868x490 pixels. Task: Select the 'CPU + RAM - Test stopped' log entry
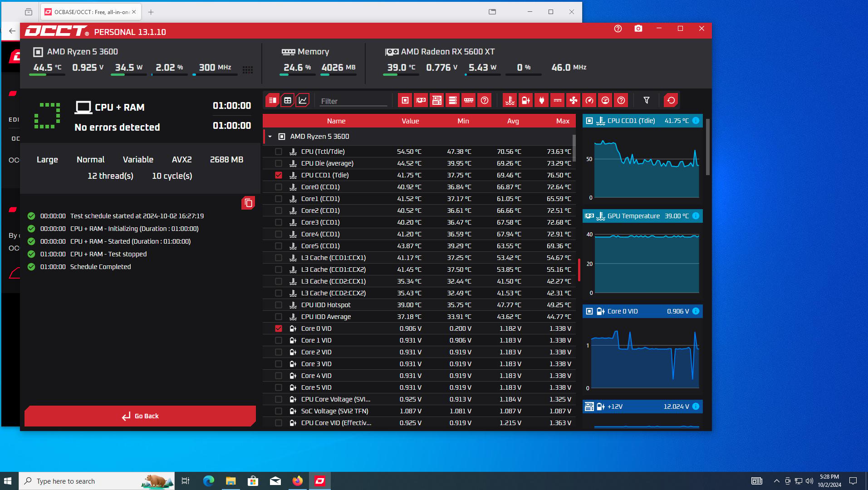pyautogui.click(x=108, y=254)
